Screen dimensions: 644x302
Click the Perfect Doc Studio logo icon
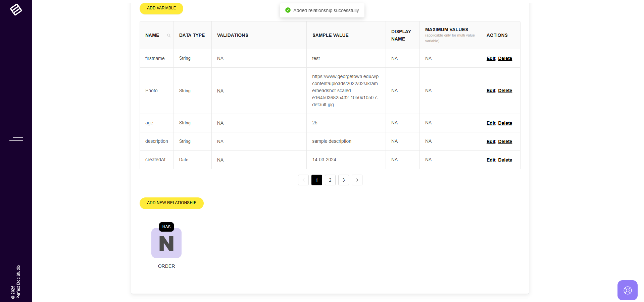coord(16,9)
